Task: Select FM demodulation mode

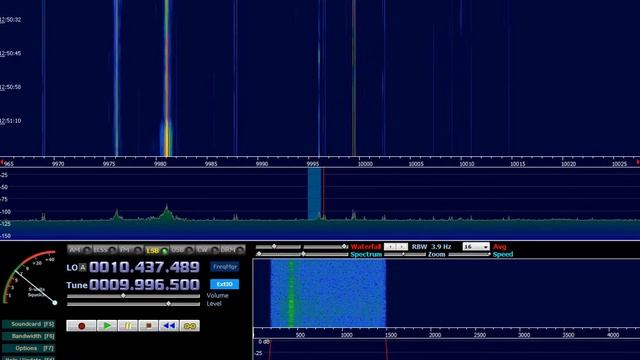Action: coord(131,250)
